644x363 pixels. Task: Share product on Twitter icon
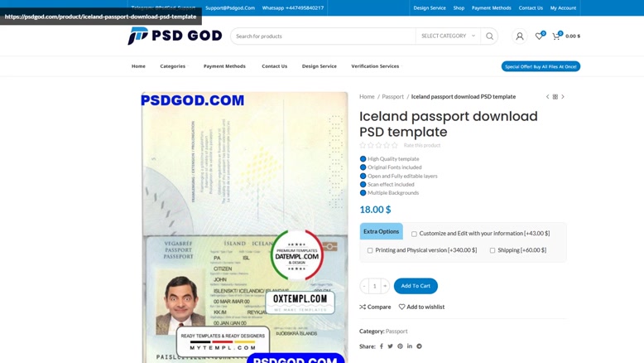pos(390,346)
